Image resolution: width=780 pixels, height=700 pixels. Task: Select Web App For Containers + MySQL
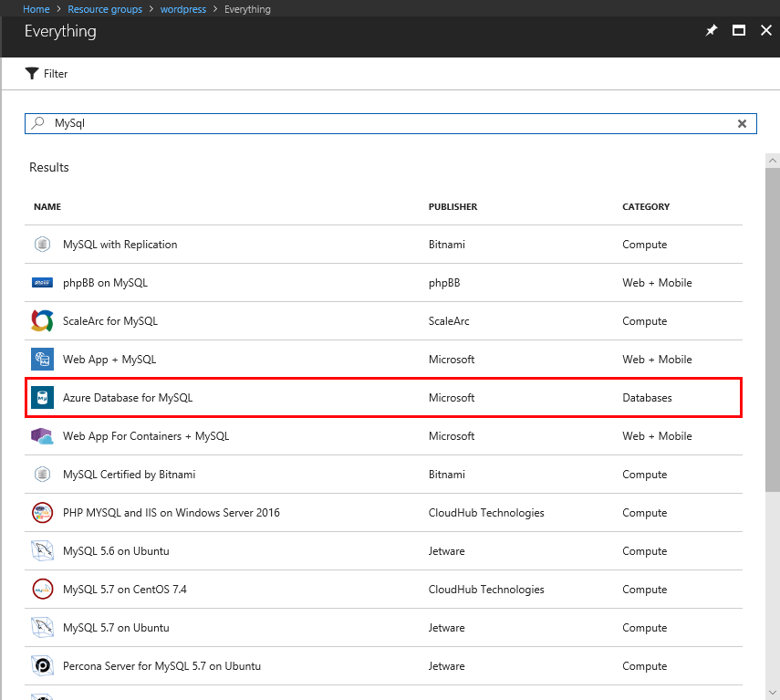[x=383, y=436]
